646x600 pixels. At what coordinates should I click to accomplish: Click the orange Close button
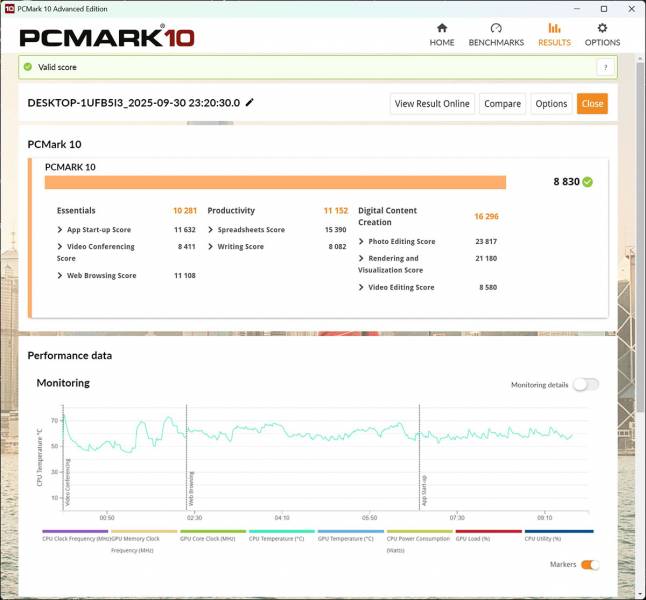592,104
